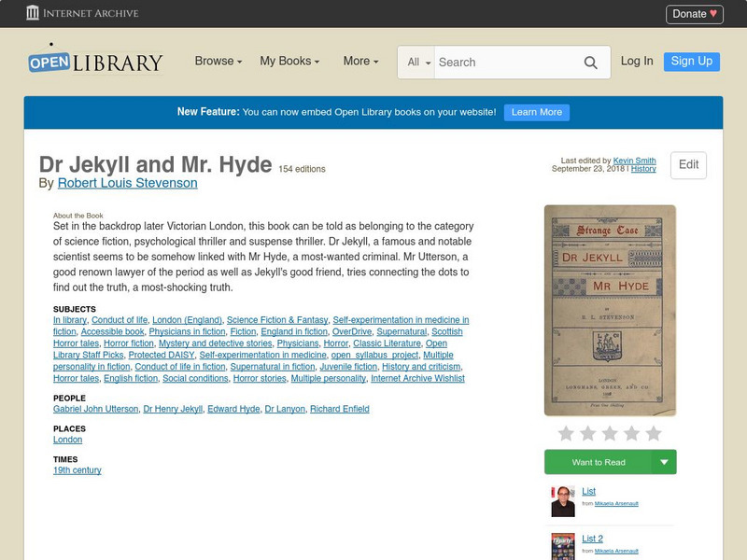The height and width of the screenshot is (560, 747).
Task: Click Learn More about embedding books
Action: point(535,112)
